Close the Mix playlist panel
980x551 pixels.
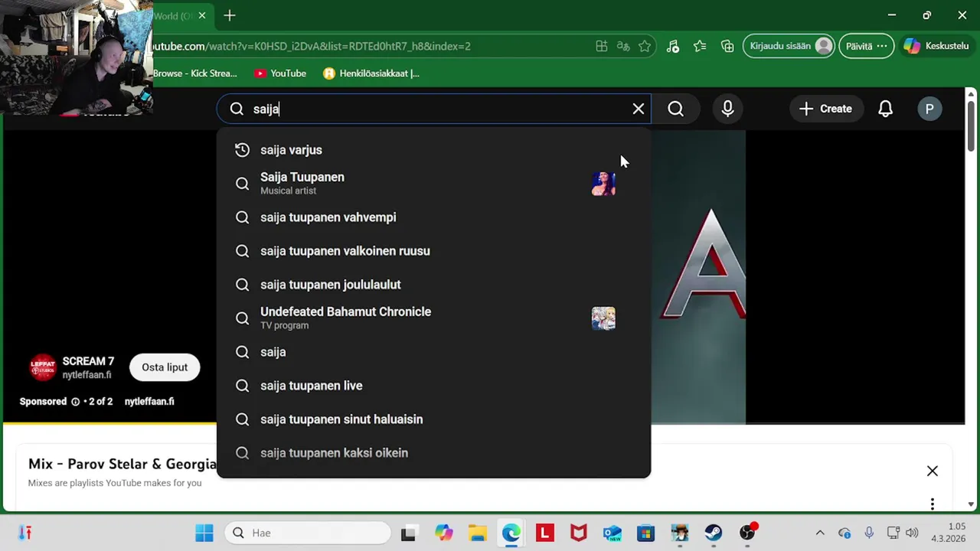point(933,471)
